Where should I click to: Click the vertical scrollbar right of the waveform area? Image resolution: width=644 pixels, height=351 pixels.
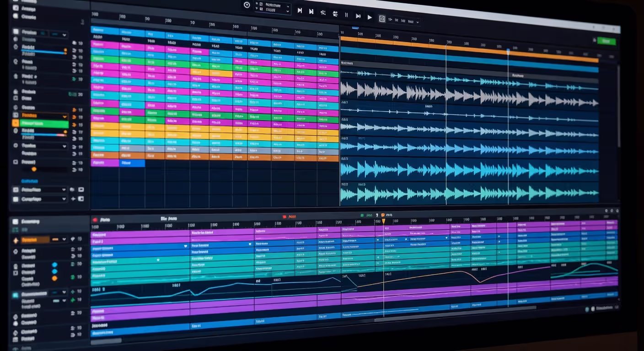(x=618, y=105)
